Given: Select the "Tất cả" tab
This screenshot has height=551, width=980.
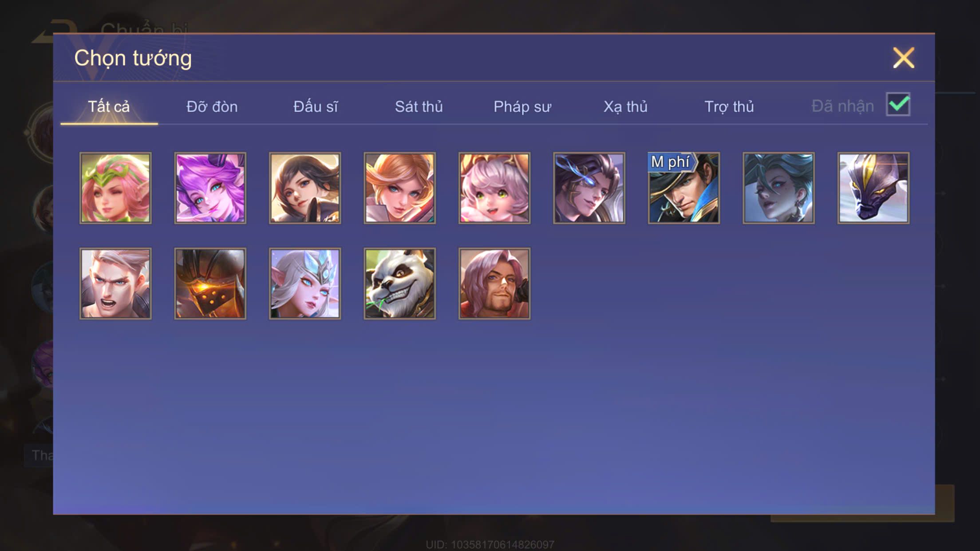Looking at the screenshot, I should point(109,107).
